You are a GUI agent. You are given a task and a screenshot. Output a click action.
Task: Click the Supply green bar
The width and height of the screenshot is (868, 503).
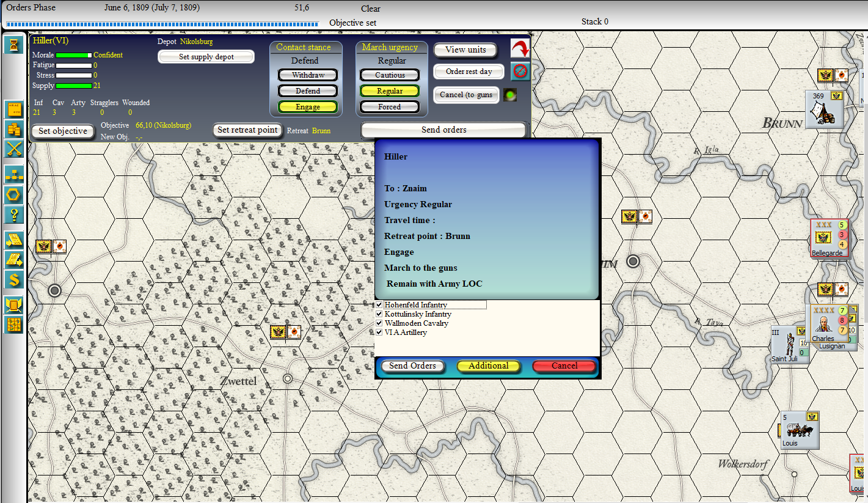[74, 86]
